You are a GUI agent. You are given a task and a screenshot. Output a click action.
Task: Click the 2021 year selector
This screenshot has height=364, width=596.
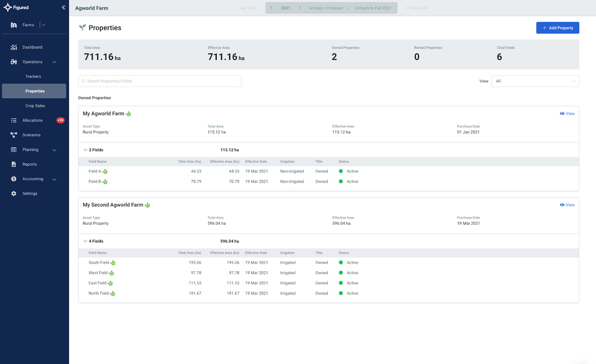pos(285,8)
